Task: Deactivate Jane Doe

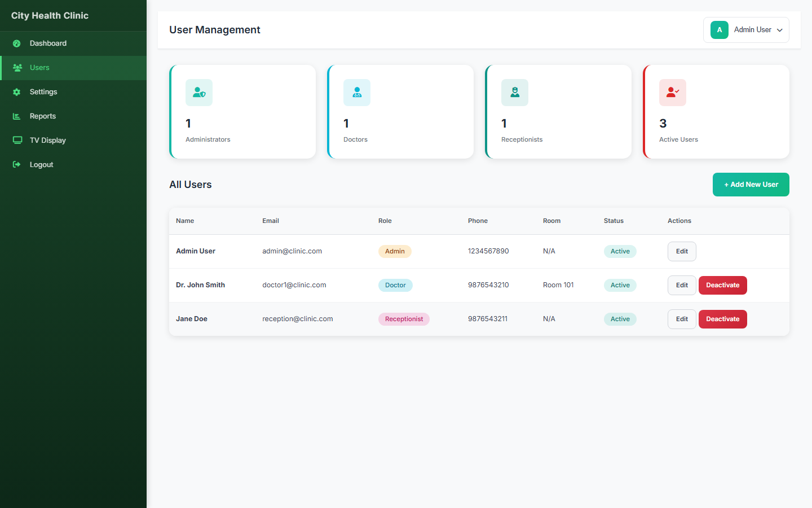Action: pyautogui.click(x=723, y=319)
